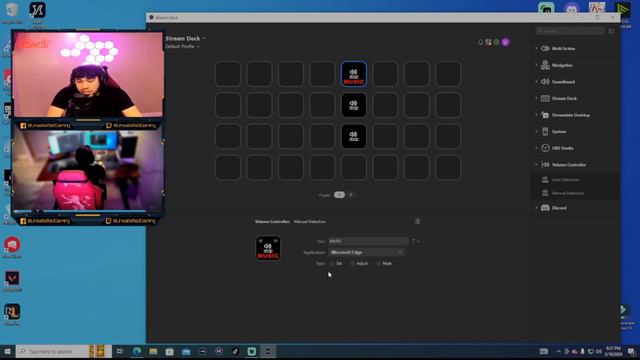Screen dimensions: 640x360
Task: Open the Stream Deck device dropdown
Action: (185, 38)
